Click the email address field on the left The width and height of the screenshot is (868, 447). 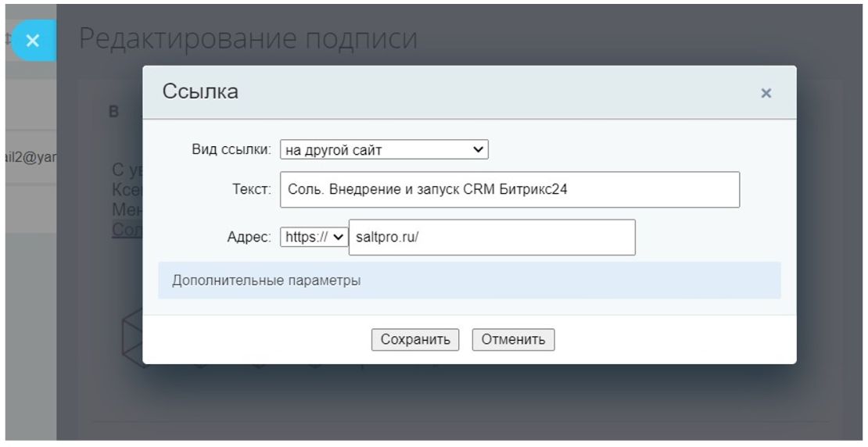(x=31, y=157)
